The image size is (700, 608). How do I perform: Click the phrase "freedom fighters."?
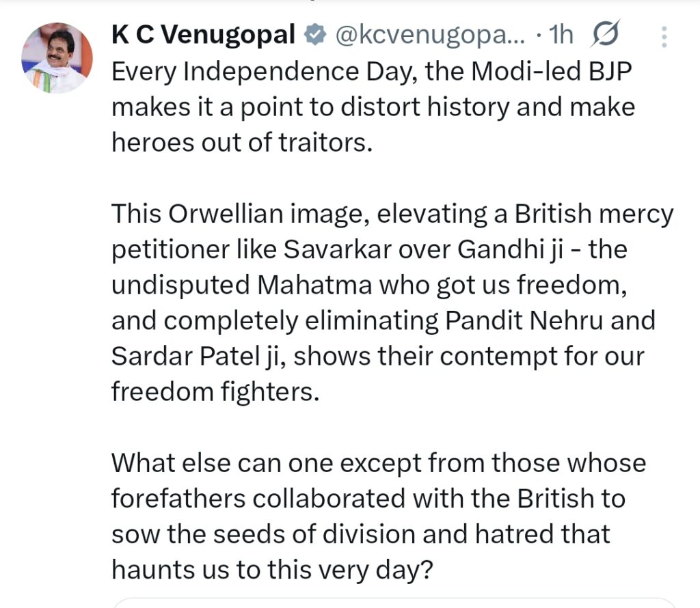tap(215, 392)
